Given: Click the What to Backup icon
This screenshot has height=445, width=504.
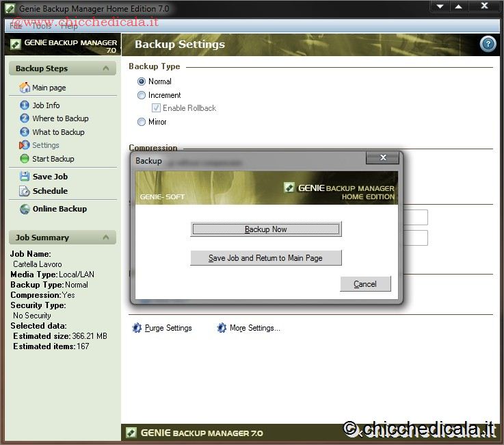Looking at the screenshot, I should [x=25, y=132].
